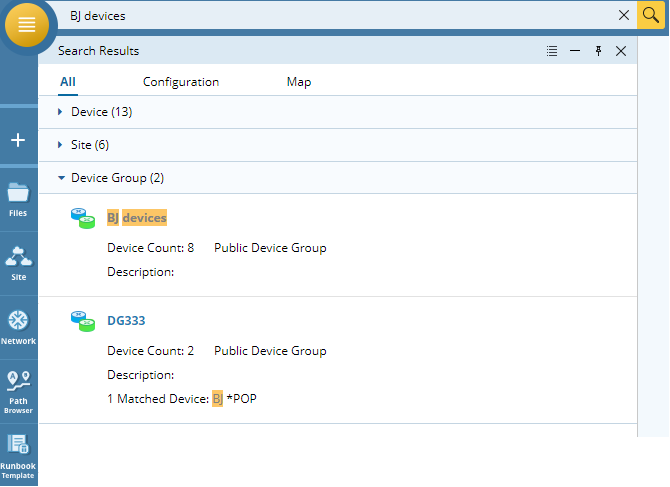
Task: Clear the search box text
Action: 624,15
